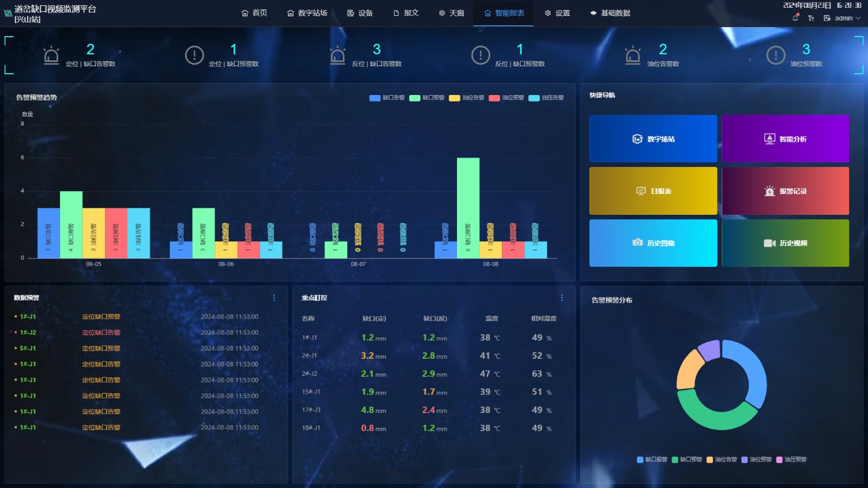
Task: Open the 历史视频 quick navigation tile
Action: (785, 243)
